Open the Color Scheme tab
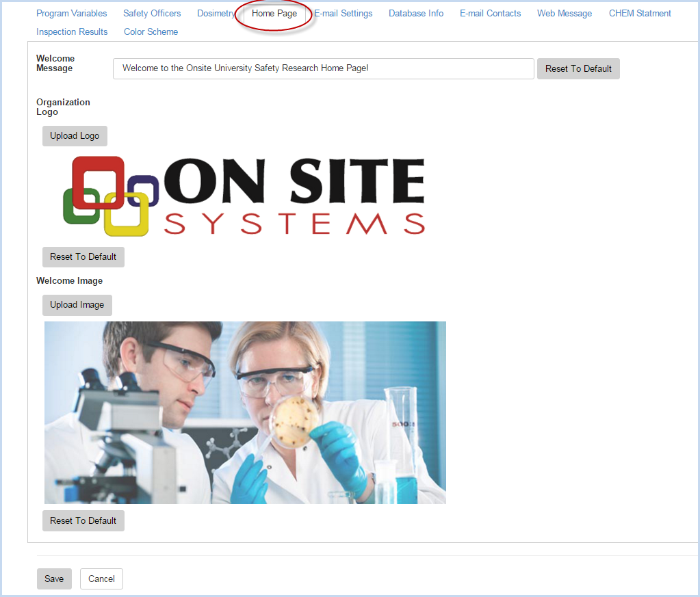The width and height of the screenshot is (700, 597). click(x=151, y=31)
